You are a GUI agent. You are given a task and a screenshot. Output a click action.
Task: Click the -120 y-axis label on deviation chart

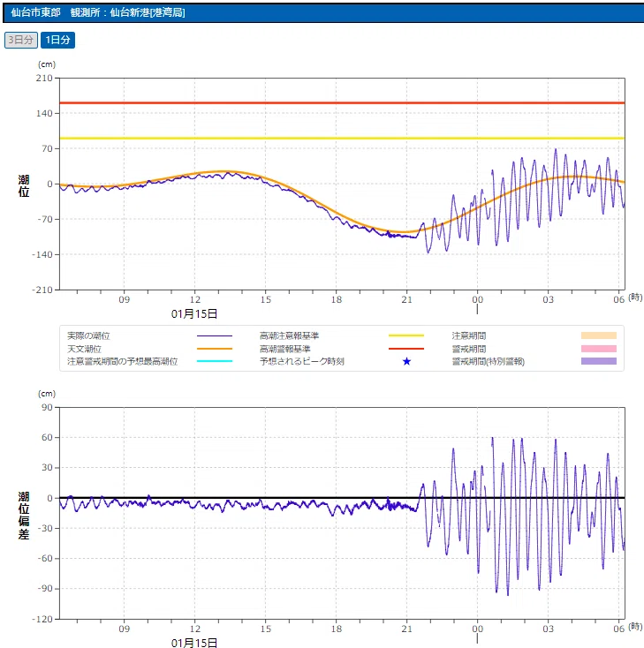pos(42,619)
